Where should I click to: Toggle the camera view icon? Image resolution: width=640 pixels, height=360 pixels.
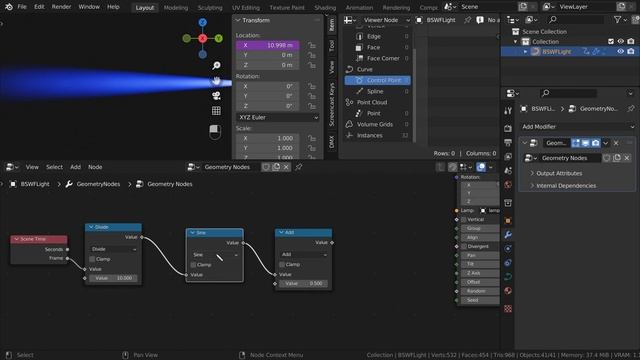pyautogui.click(x=216, y=96)
